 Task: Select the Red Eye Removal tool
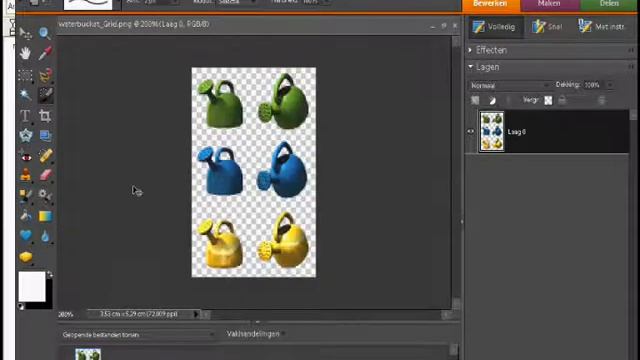pos(25,156)
